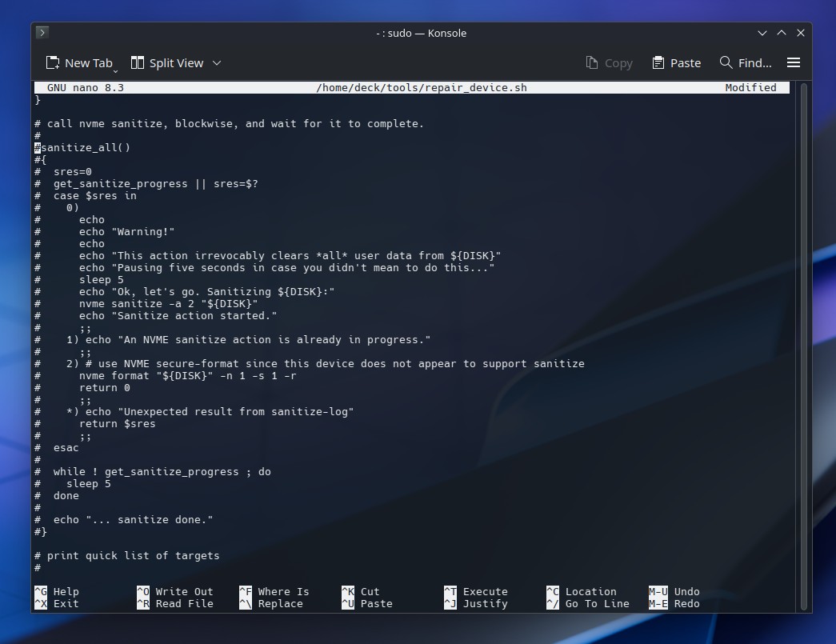Viewport: 836px width, 644px height.
Task: Open a new terminal tab
Action: click(79, 62)
